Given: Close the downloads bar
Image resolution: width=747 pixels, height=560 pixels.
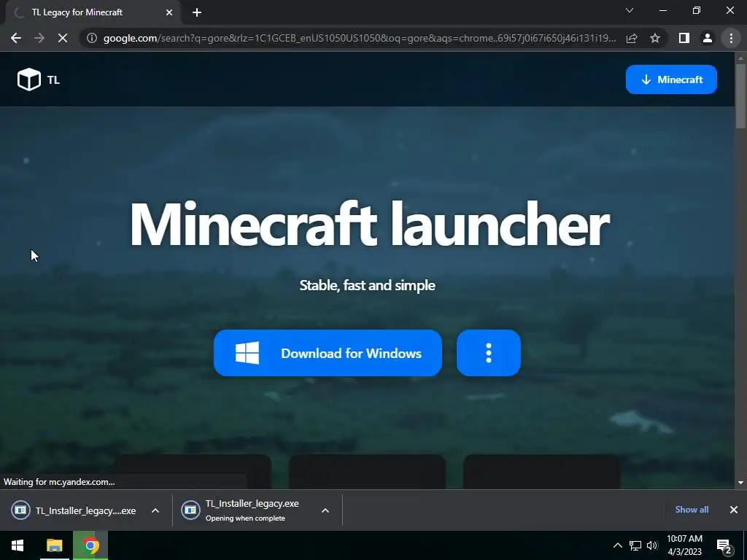Looking at the screenshot, I should click(734, 510).
